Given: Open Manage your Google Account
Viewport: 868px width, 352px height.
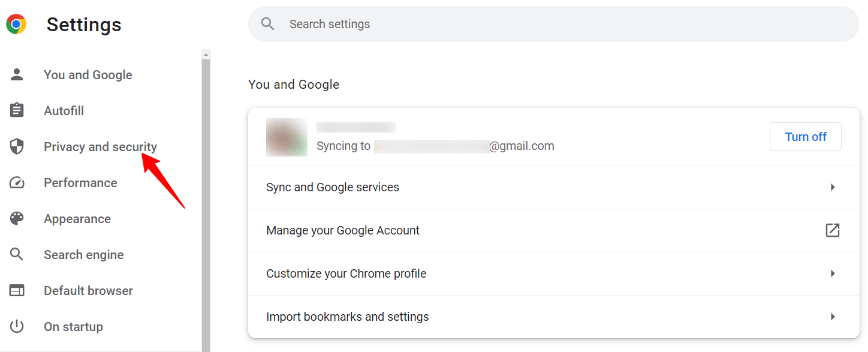Looking at the screenshot, I should (553, 230).
